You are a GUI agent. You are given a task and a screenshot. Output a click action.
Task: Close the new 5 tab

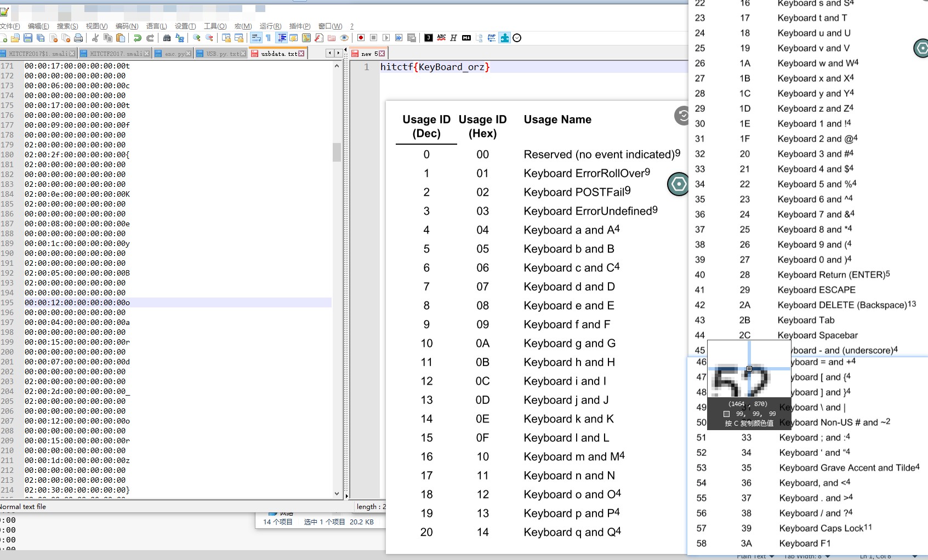point(382,54)
